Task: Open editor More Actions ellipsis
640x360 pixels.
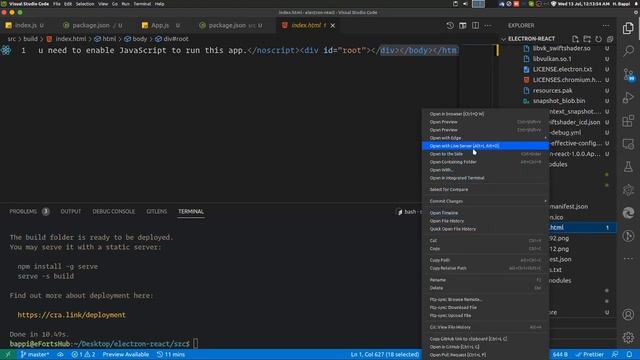Action: tap(488, 25)
